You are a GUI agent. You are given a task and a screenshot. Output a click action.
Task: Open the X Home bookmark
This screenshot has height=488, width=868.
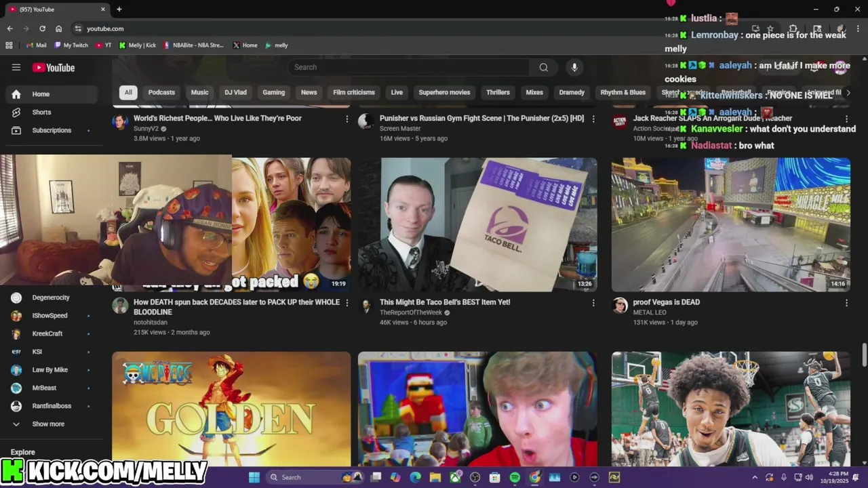[x=245, y=45]
